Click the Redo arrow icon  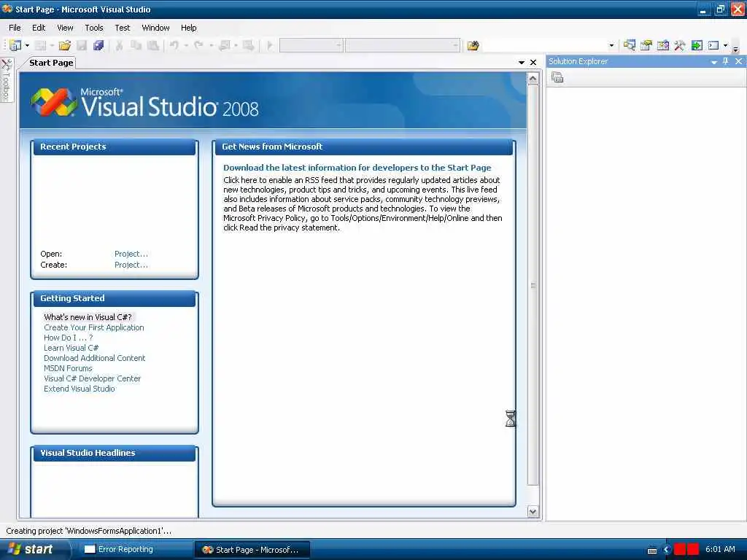click(198, 46)
